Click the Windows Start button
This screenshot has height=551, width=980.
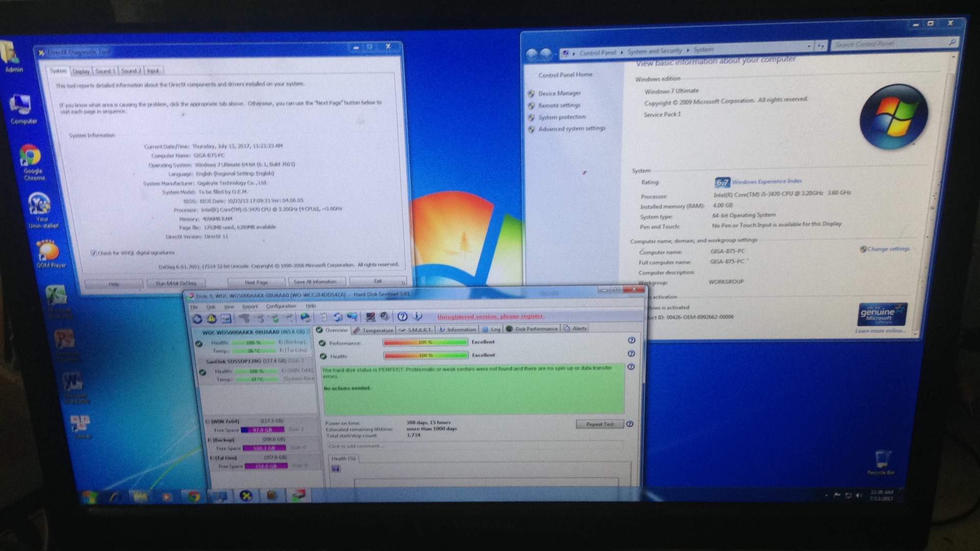pos(90,496)
